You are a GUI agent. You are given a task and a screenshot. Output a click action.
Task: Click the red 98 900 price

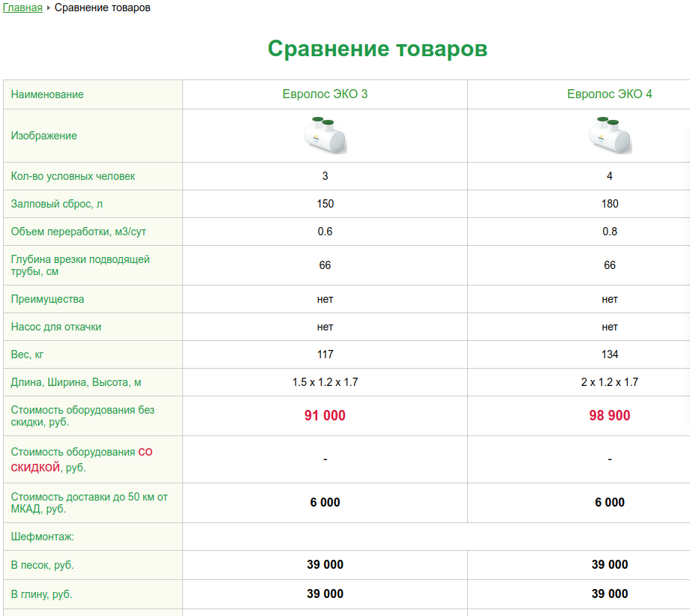click(610, 415)
